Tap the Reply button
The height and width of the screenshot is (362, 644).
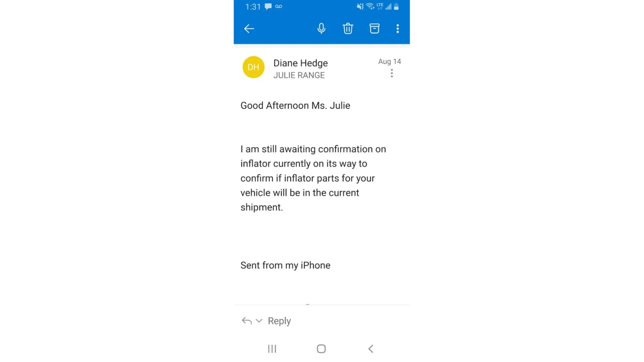(279, 321)
